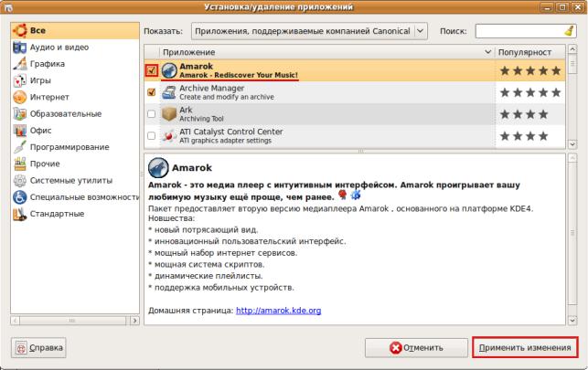The height and width of the screenshot is (370, 588).
Task: Click category sidebar scroll right arrow
Action: (134, 321)
